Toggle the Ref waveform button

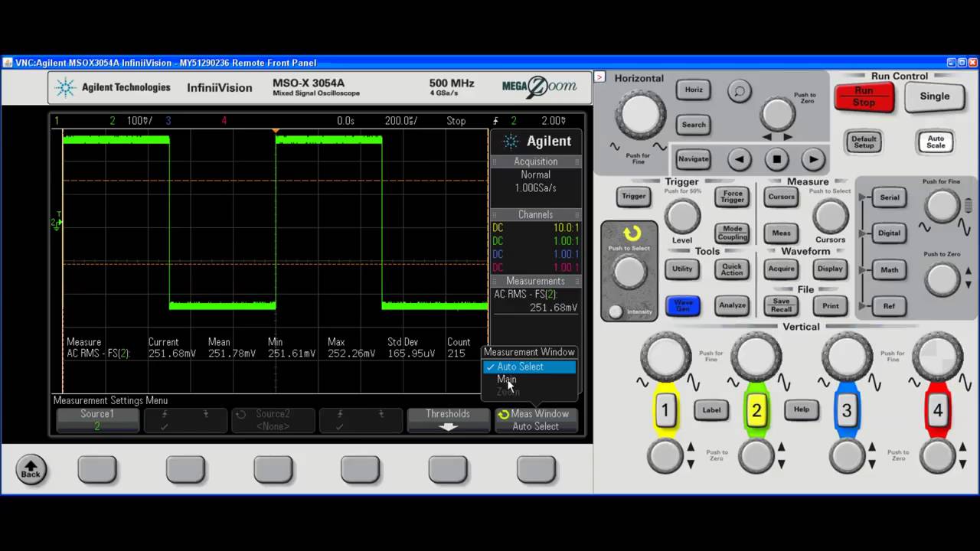889,306
